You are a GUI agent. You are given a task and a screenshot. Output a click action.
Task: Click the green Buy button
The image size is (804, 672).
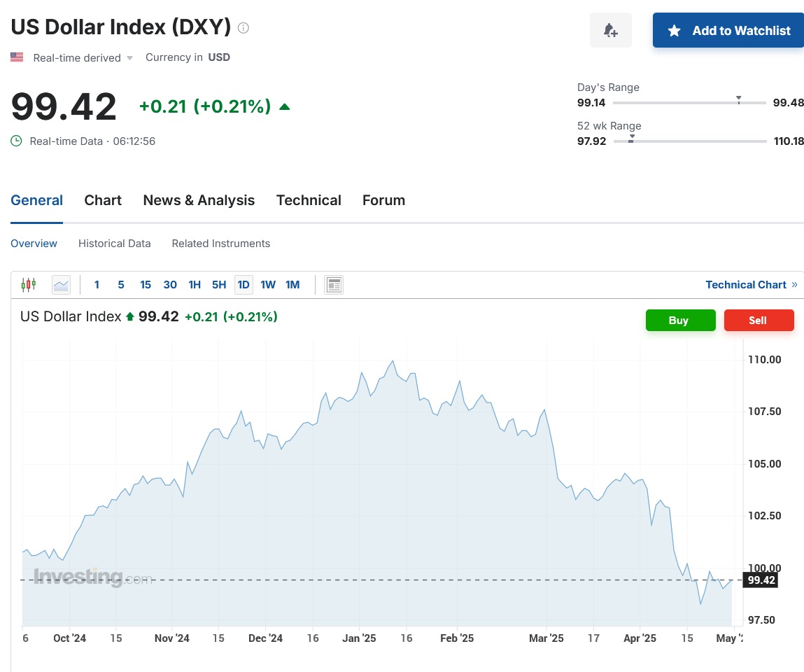pyautogui.click(x=680, y=320)
